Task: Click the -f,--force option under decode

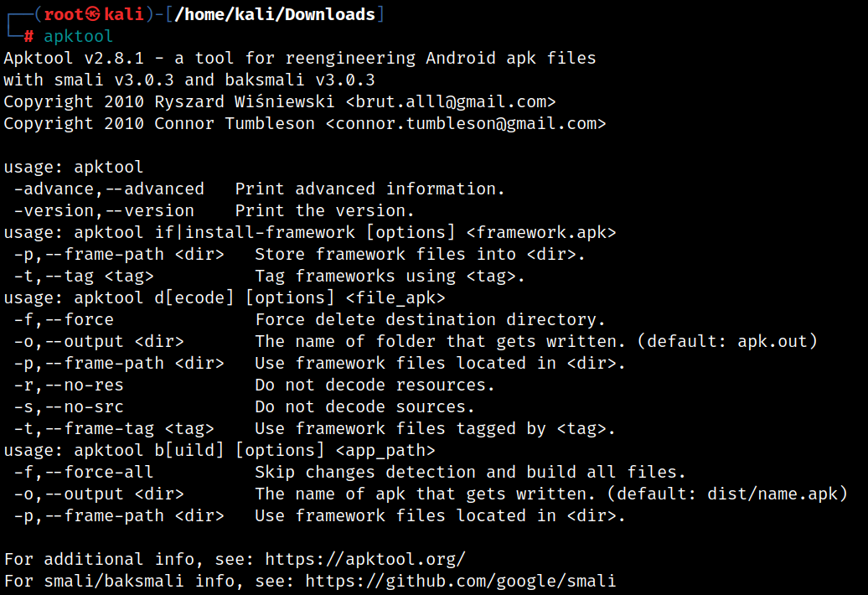Action: (64, 319)
